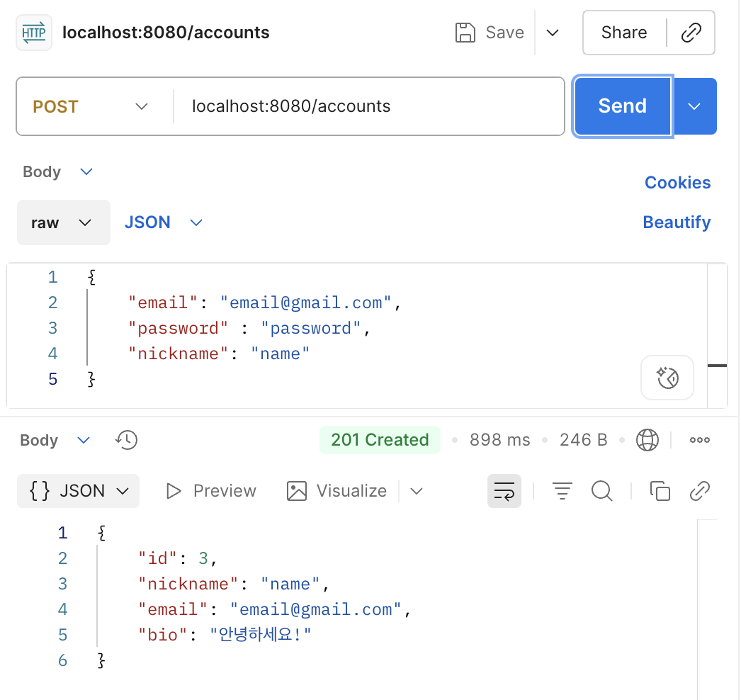
Task: Click the Save floppy disk icon
Action: 465,33
